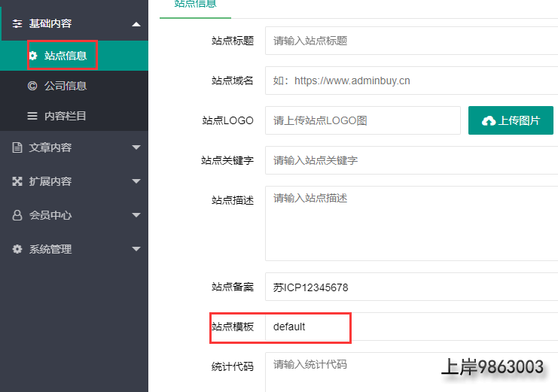This screenshot has width=558, height=392.
Task: Click the 站点描述 field label
Action: click(x=233, y=200)
